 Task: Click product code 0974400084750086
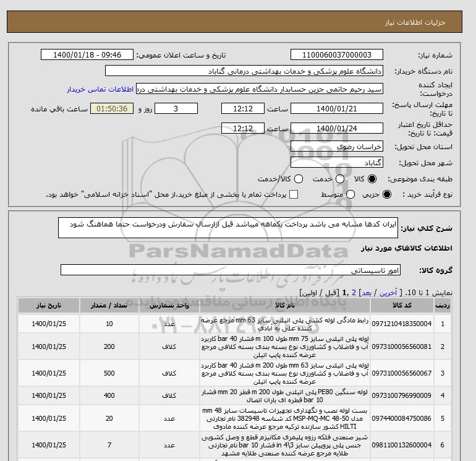[402, 418]
